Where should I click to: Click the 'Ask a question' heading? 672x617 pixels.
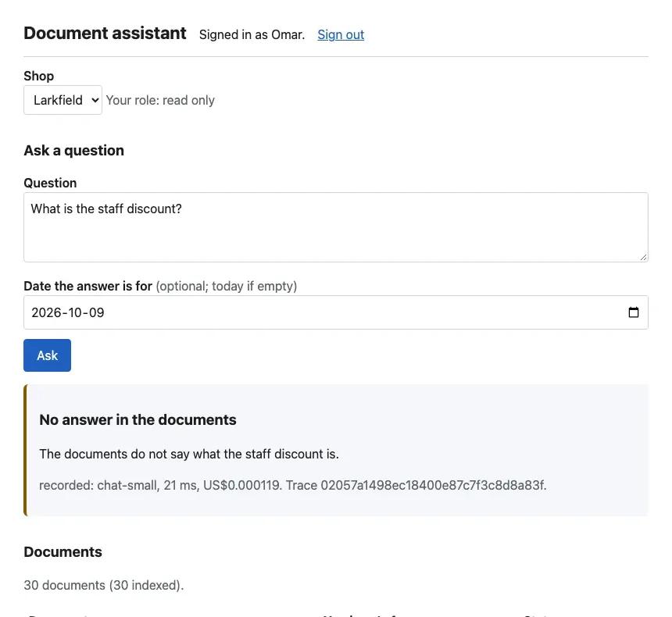[73, 151]
